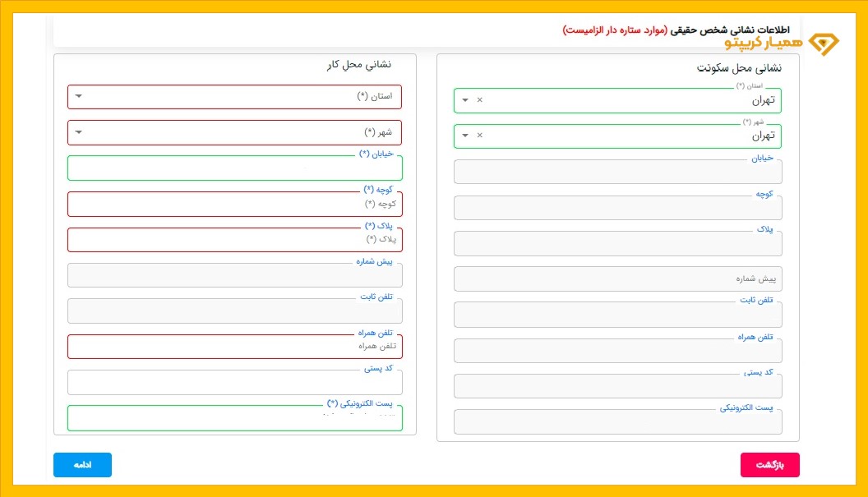The width and height of the screenshot is (868, 497).
Task: Expand the work address city (شهر) dropdown
Action: pyautogui.click(x=79, y=131)
